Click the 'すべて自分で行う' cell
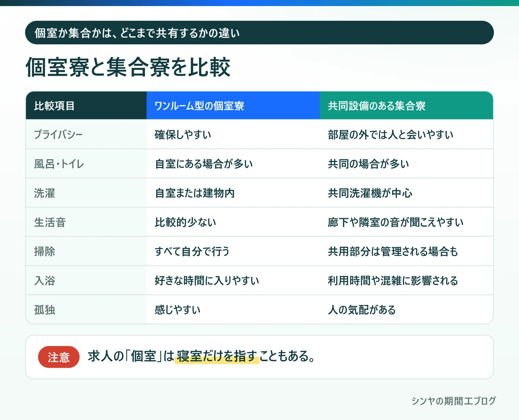The image size is (519, 420). click(x=233, y=251)
